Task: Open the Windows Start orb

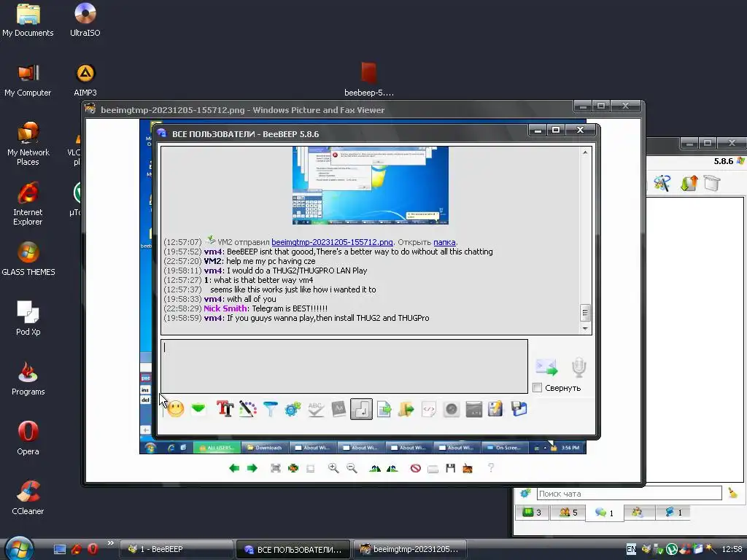Action: pos(18,548)
